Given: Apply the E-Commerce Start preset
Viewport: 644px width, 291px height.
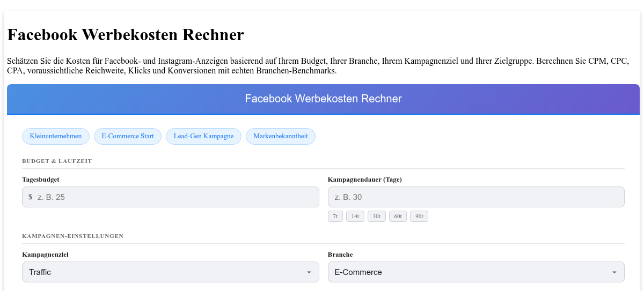Looking at the screenshot, I should click(x=128, y=136).
